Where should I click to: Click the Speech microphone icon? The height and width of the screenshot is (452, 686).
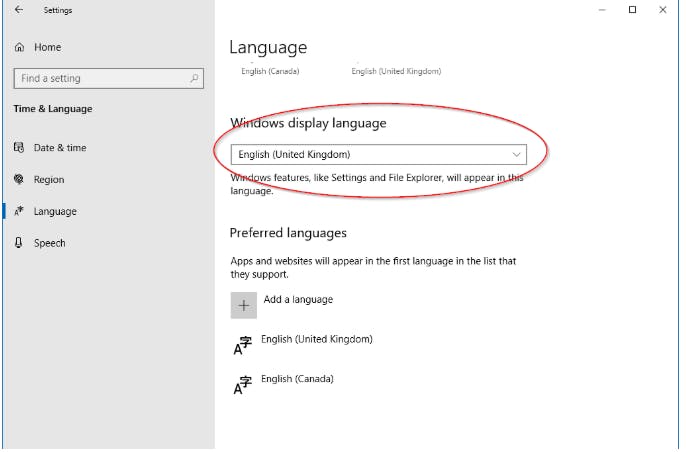click(x=19, y=243)
